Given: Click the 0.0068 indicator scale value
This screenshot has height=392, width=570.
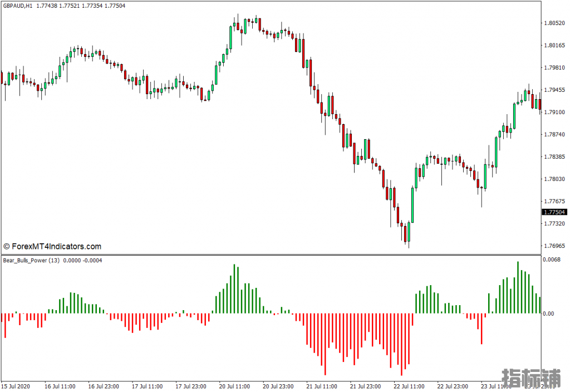Looking at the screenshot, I should (x=551, y=260).
